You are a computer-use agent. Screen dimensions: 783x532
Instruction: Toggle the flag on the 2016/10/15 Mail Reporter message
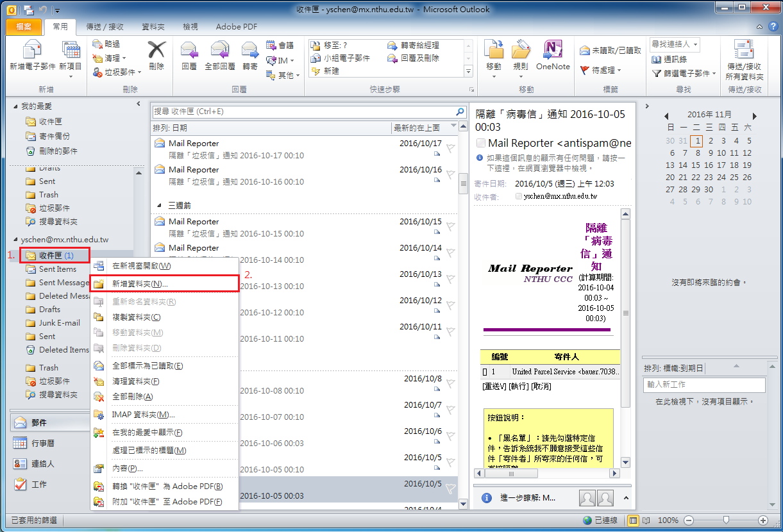(451, 226)
